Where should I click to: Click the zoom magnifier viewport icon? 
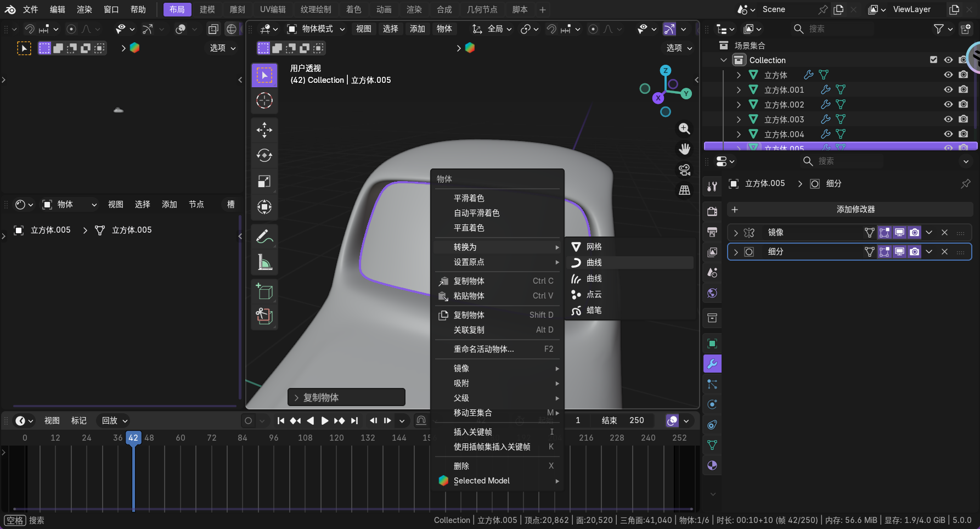pos(684,128)
